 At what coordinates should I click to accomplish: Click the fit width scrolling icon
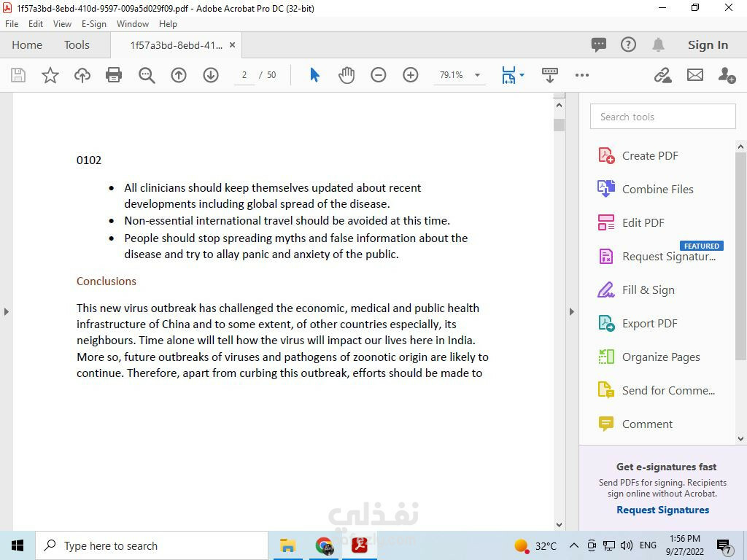[x=508, y=75]
